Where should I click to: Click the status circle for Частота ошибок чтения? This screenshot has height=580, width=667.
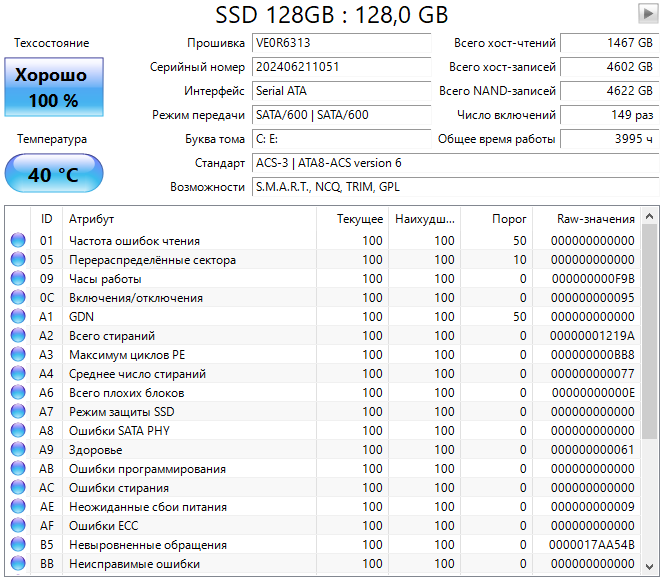18,240
